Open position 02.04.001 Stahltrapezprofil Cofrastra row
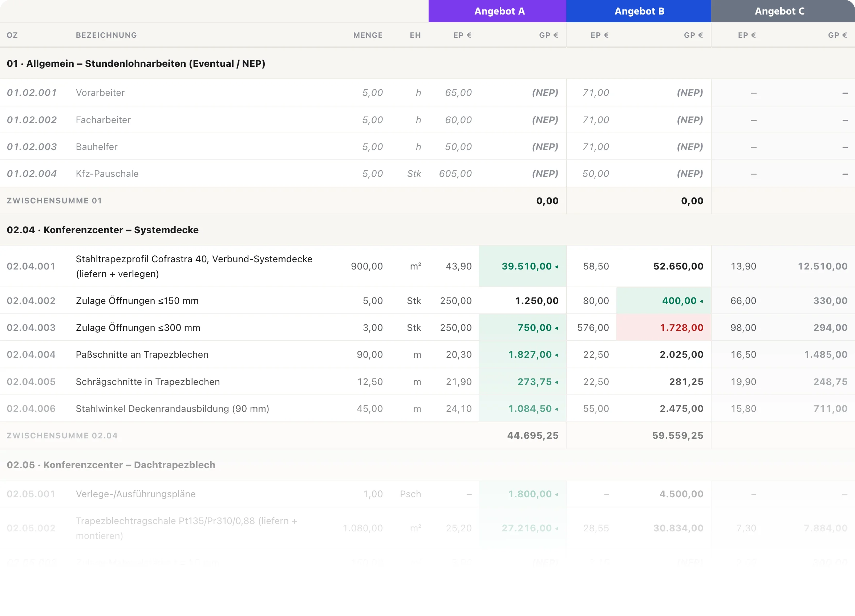The image size is (855, 616). (427, 266)
